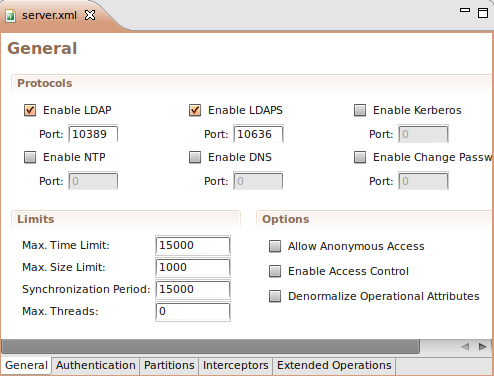The image size is (494, 376).
Task: Click the LDAPS port field 10636
Action: [x=258, y=134]
